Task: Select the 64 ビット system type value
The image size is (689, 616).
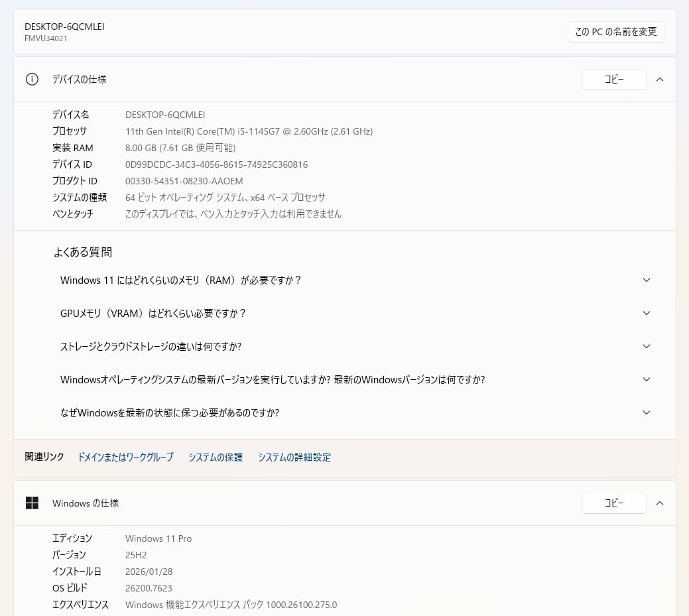Action: (225, 198)
